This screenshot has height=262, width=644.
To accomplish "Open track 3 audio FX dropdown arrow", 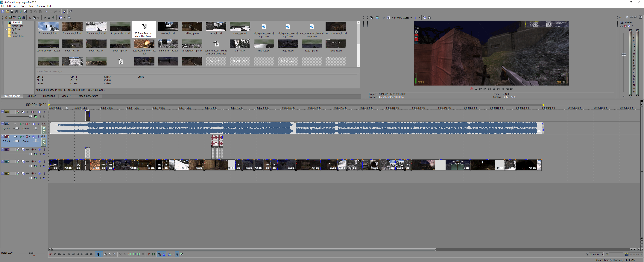I will click(23, 137).
